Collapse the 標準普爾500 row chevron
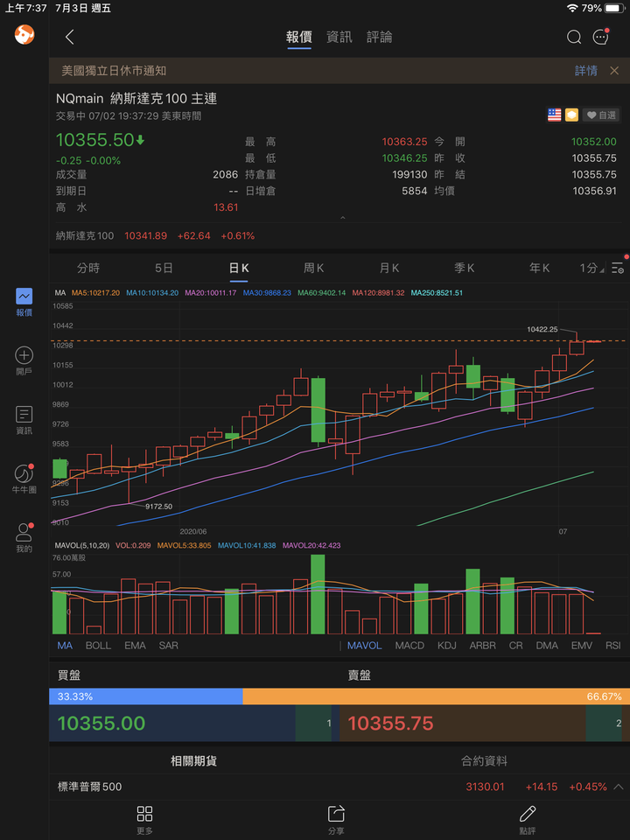The image size is (630, 840). (619, 787)
